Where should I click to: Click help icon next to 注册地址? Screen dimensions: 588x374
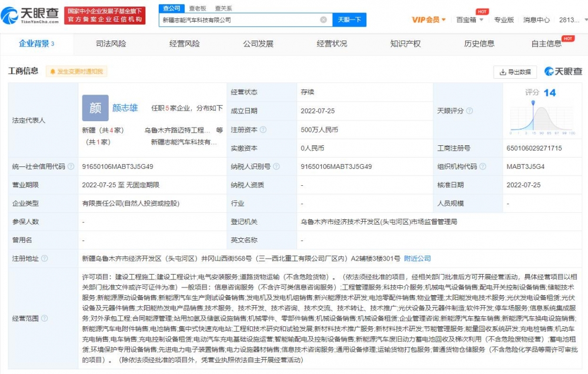pyautogui.click(x=44, y=258)
